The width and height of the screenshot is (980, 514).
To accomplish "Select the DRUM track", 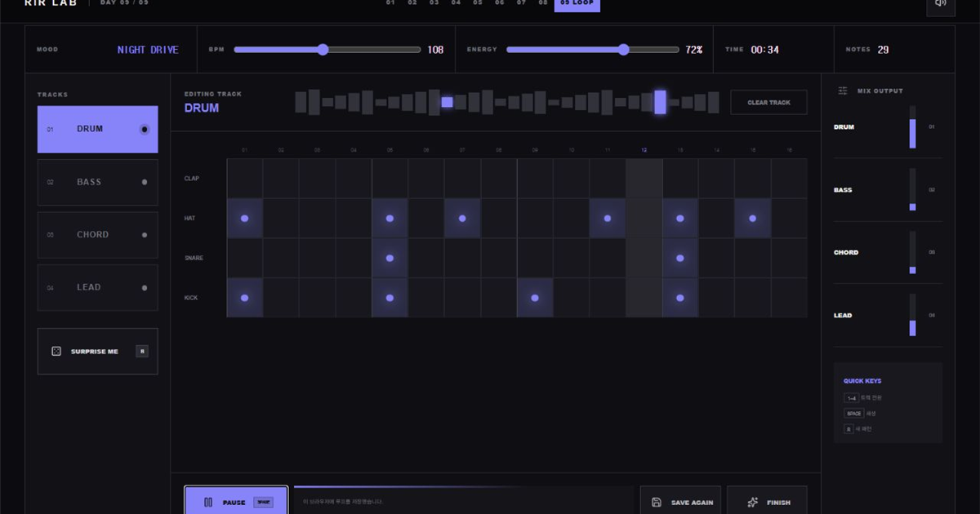I will click(98, 129).
